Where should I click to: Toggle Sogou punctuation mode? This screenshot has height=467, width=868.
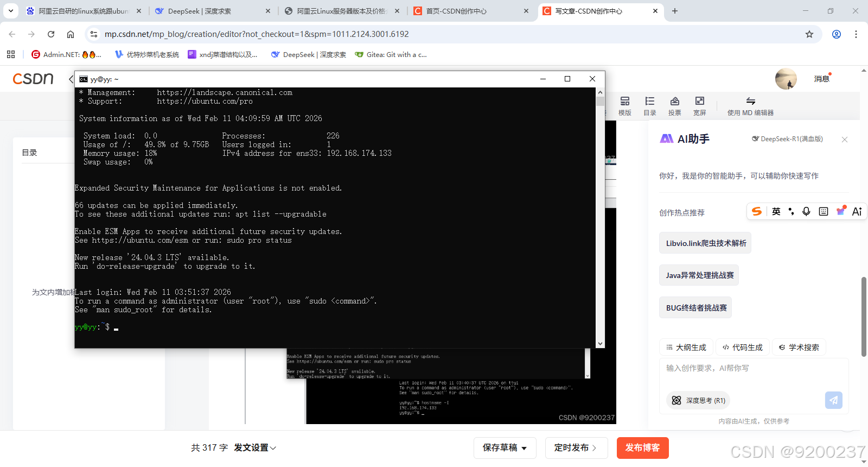(792, 211)
